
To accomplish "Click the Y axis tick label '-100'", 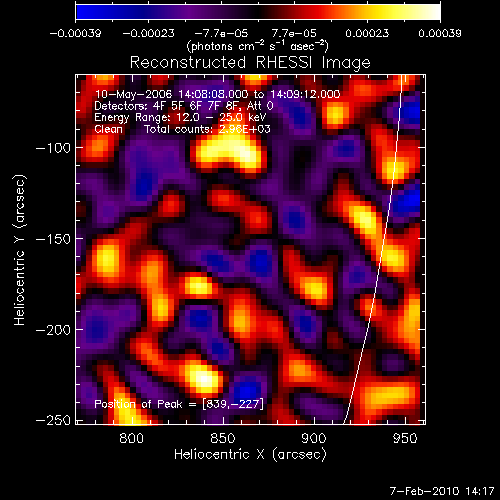I will (x=53, y=148).
